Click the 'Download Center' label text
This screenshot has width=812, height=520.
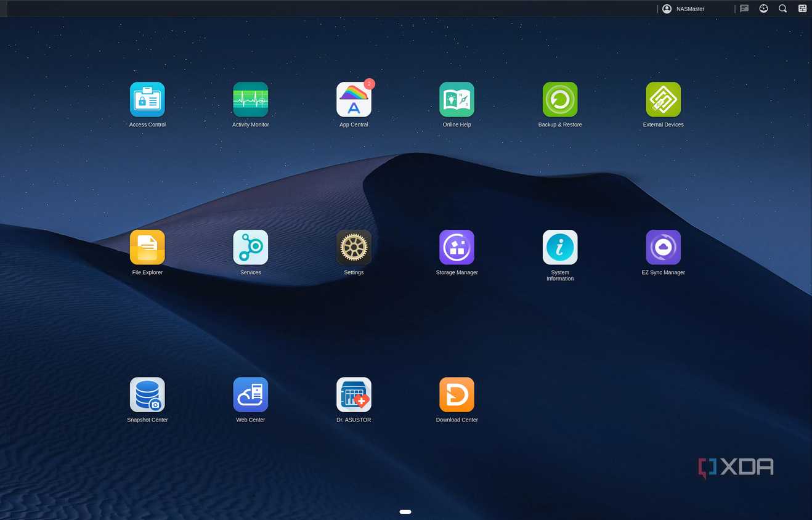(x=457, y=420)
